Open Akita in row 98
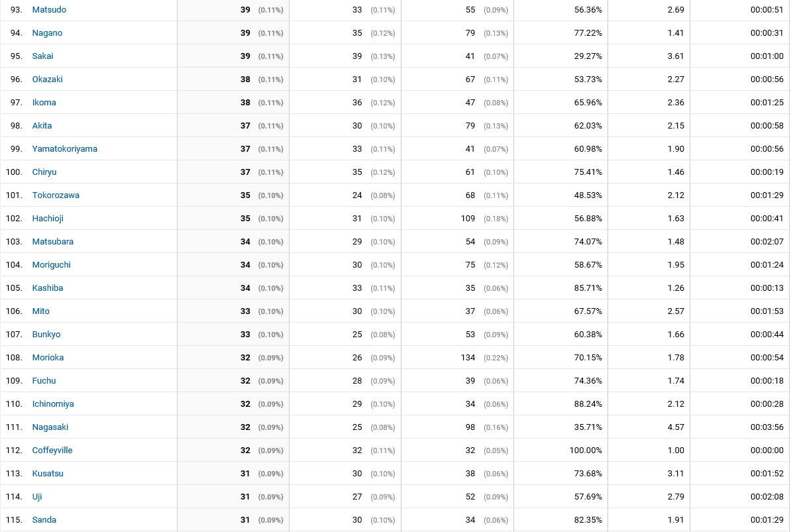This screenshot has height=532, width=791. click(42, 126)
